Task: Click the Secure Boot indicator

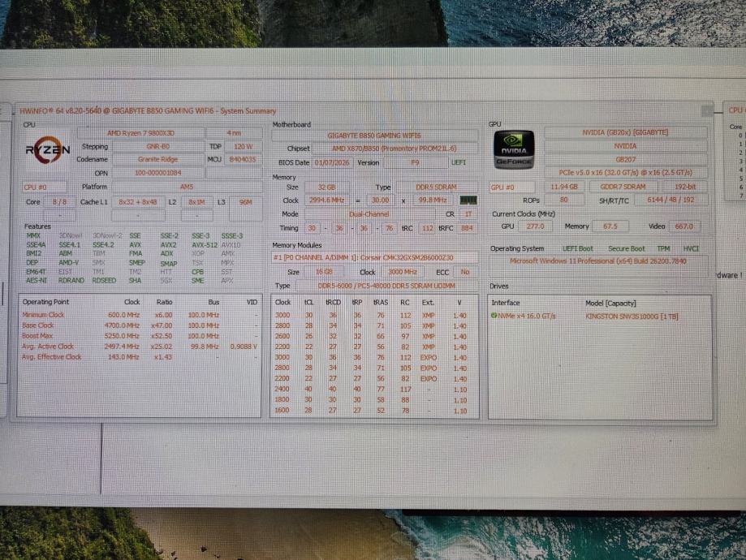Action: 626,248
